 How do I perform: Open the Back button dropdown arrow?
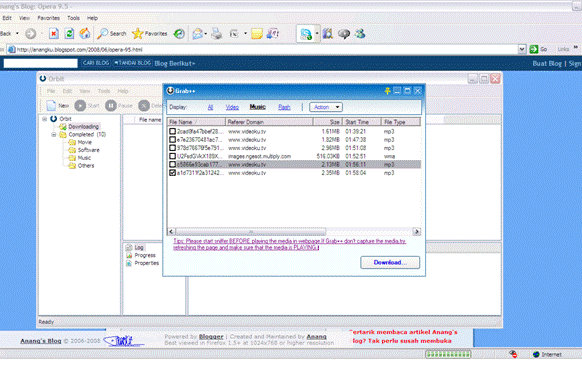click(x=17, y=34)
